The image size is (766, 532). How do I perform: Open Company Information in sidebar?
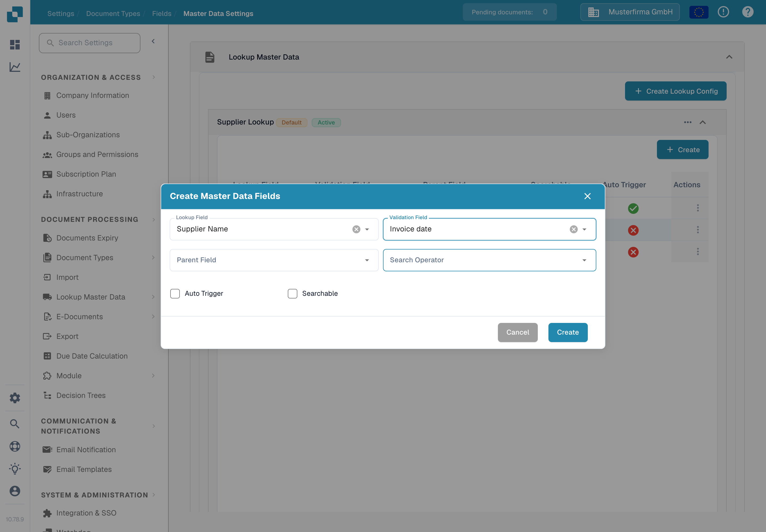click(92, 95)
